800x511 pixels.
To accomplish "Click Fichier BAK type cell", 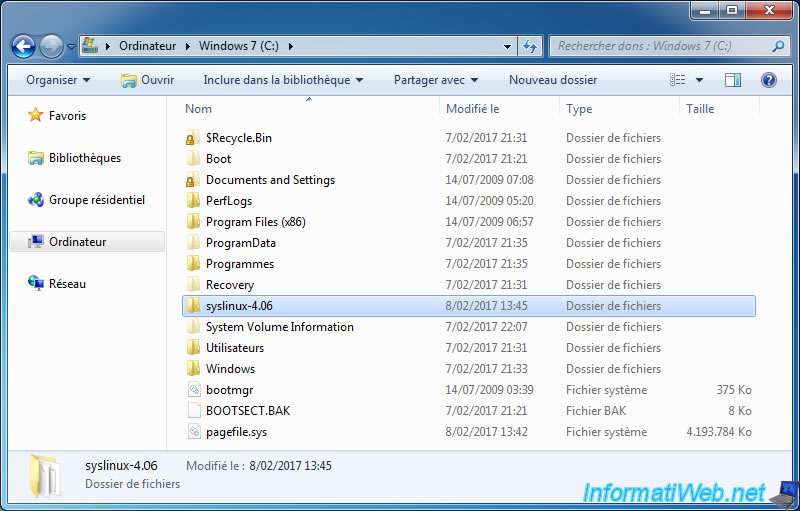I will point(596,411).
